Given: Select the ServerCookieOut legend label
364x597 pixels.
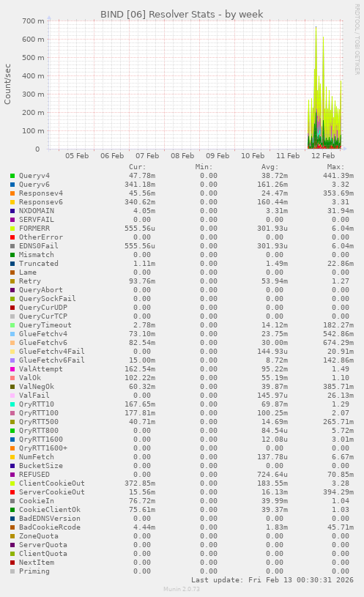Looking at the screenshot, I should (52, 492).
